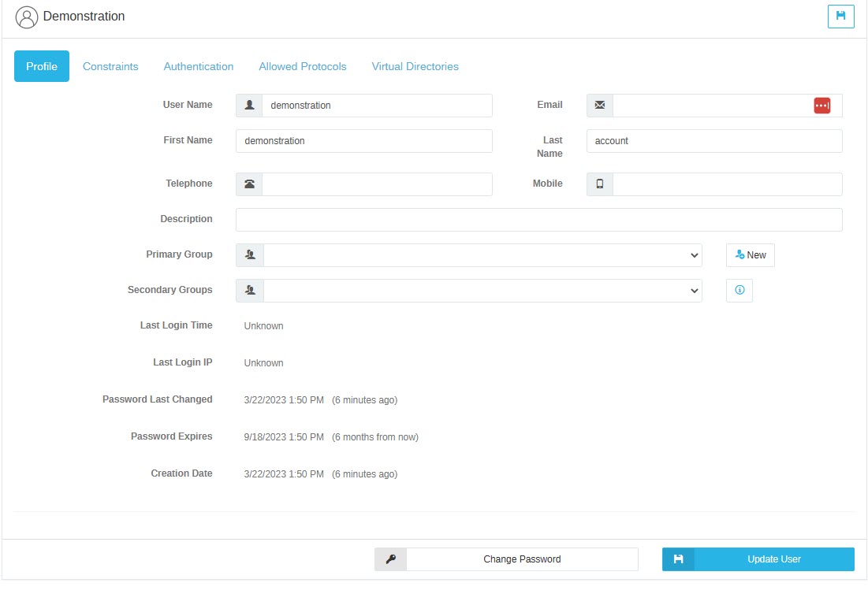Click the Demonstration page title
Viewport: 868px width, 594px height.
pos(84,17)
